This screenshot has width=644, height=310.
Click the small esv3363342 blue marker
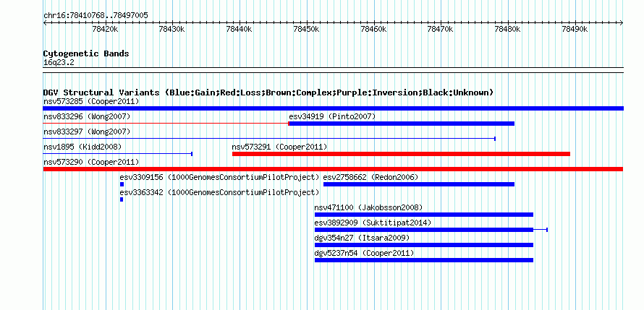(122, 199)
